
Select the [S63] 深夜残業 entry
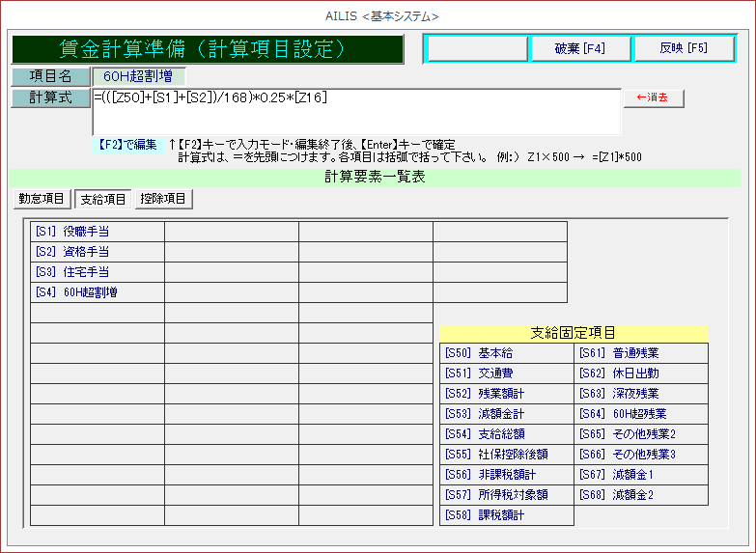click(641, 394)
